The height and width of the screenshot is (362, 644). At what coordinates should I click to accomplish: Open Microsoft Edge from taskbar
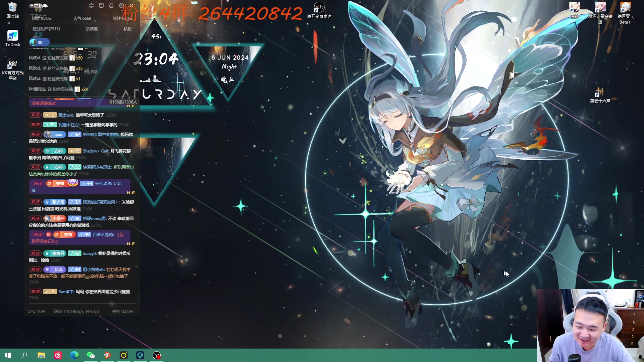coord(74,355)
